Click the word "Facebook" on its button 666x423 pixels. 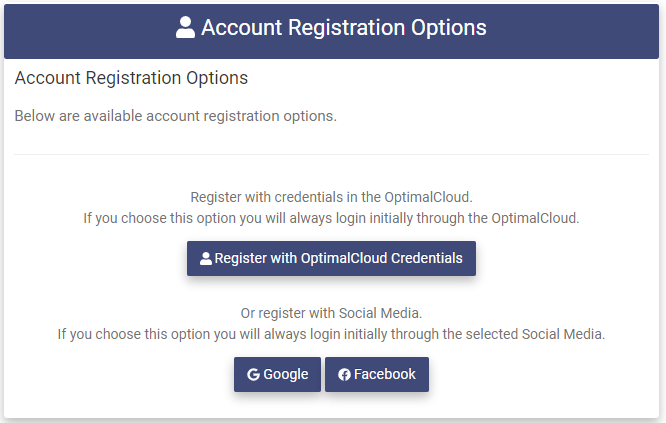pos(385,375)
